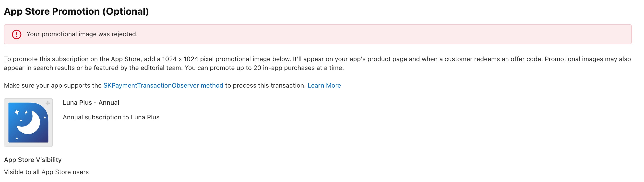This screenshot has height=182, width=644.
Task: Select the 'Luna Plus - Annual' name
Action: (x=91, y=102)
